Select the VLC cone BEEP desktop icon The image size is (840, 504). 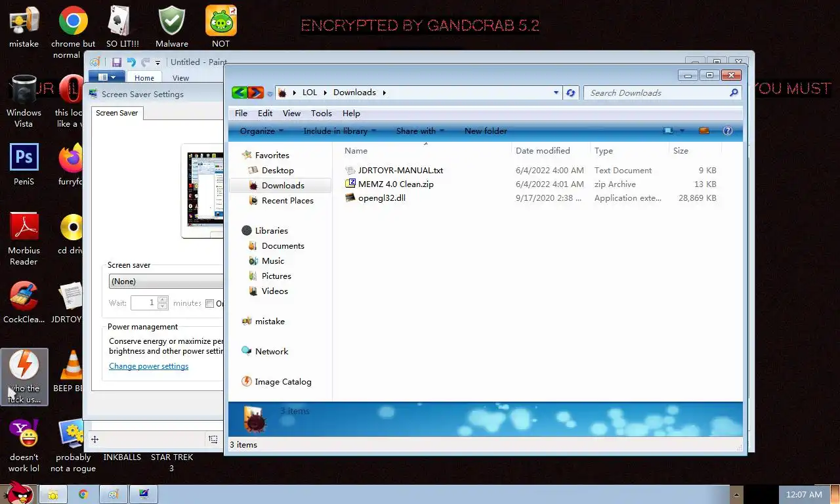pos(71,365)
